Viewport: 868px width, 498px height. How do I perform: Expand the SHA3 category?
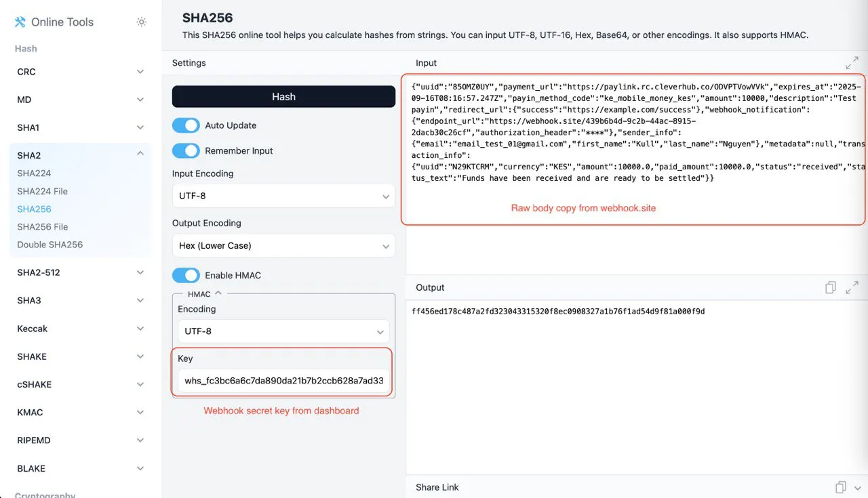[79, 300]
